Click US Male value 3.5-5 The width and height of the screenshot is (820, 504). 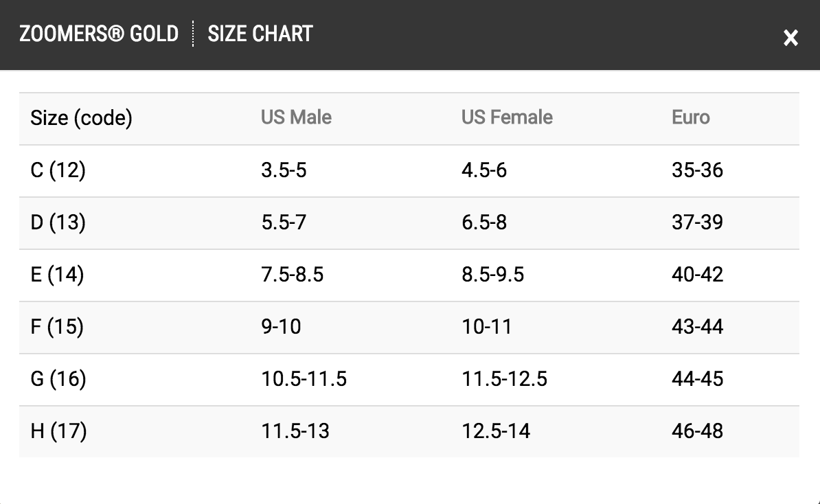coord(284,170)
